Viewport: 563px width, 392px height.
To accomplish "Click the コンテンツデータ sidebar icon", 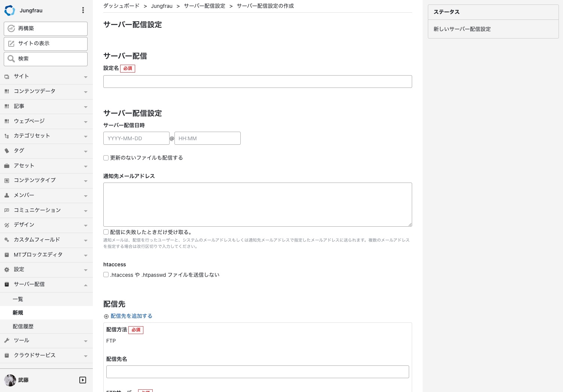I will click(x=7, y=91).
